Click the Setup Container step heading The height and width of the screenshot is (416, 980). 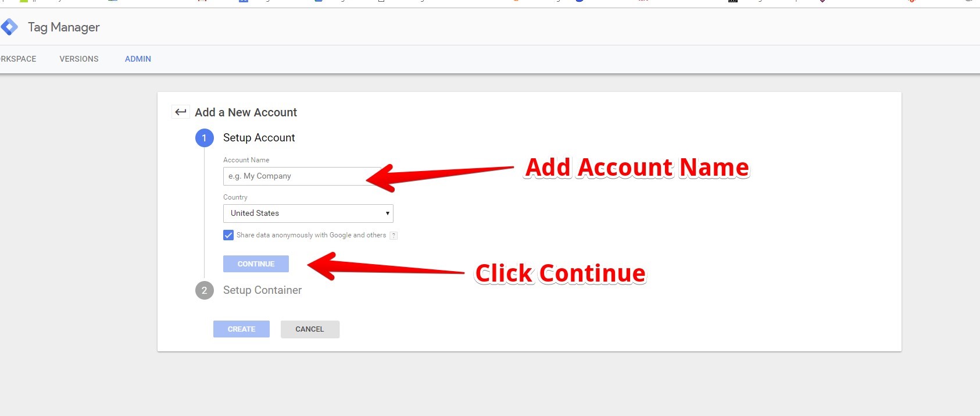tap(262, 290)
